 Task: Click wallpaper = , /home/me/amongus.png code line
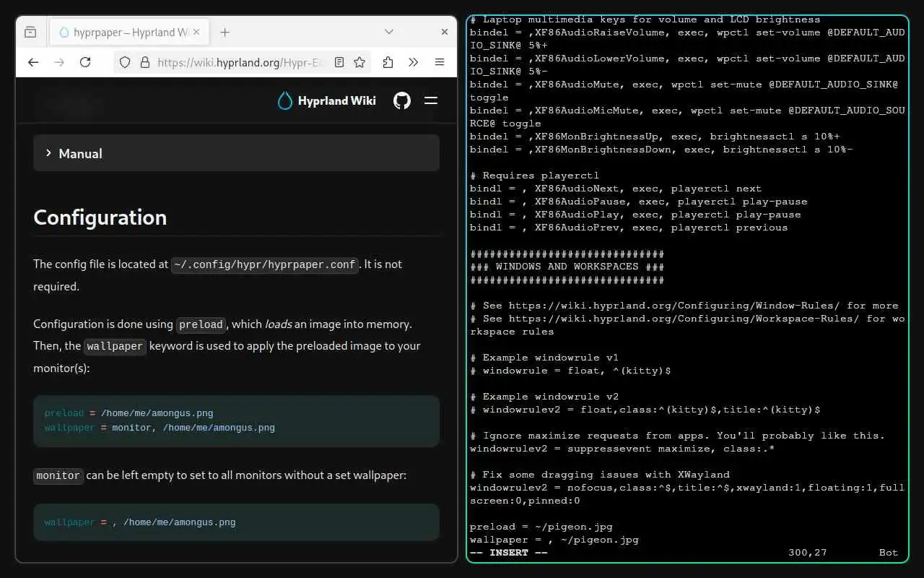[140, 522]
